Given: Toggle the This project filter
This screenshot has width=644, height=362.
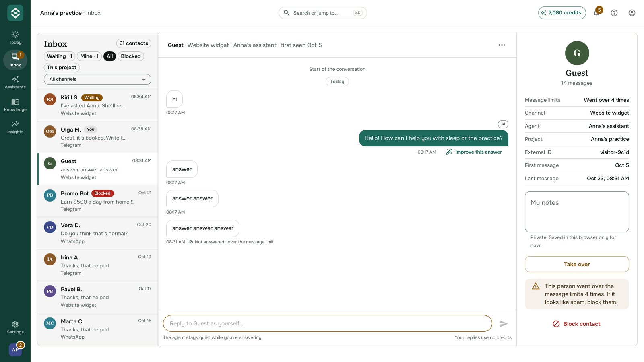Looking at the screenshot, I should click(62, 68).
